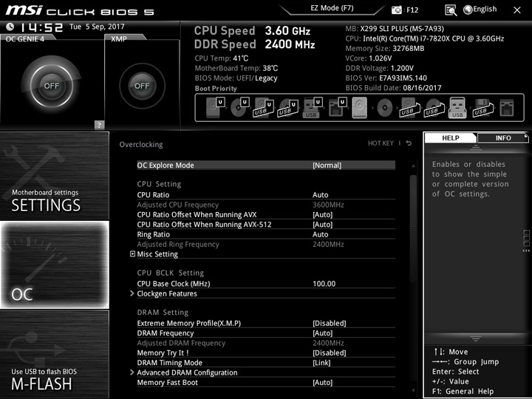Open the M-FLASH BIOS flash section

54,354
